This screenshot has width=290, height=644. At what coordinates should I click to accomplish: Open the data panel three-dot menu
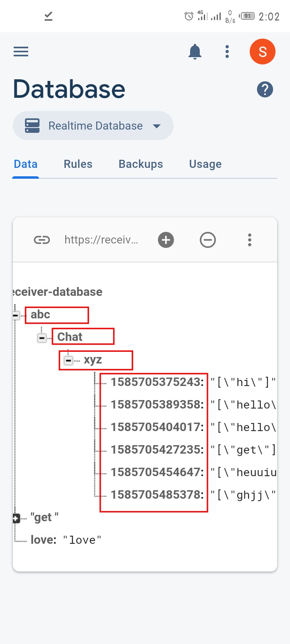click(250, 240)
